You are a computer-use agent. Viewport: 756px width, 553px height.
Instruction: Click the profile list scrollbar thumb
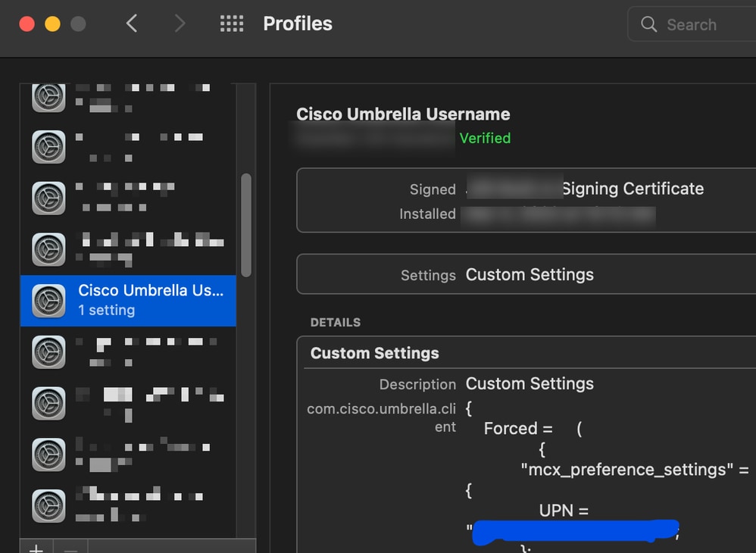pyautogui.click(x=245, y=225)
